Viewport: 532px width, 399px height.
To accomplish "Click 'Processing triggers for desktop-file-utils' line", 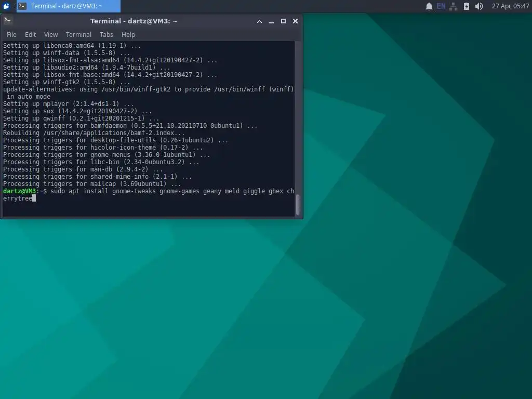I will [115, 140].
